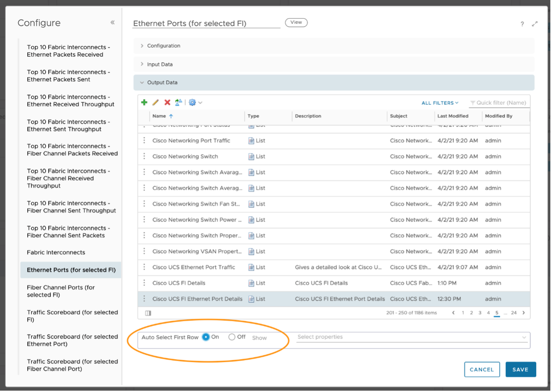Select Top 10 Fabric Interconnects Fiber Channel Sent Throughput
The height and width of the screenshot is (392, 552).
pos(71,207)
